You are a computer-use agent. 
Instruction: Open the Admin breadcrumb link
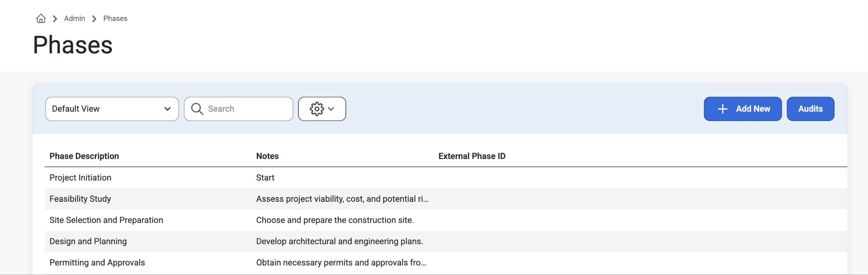[x=75, y=19]
